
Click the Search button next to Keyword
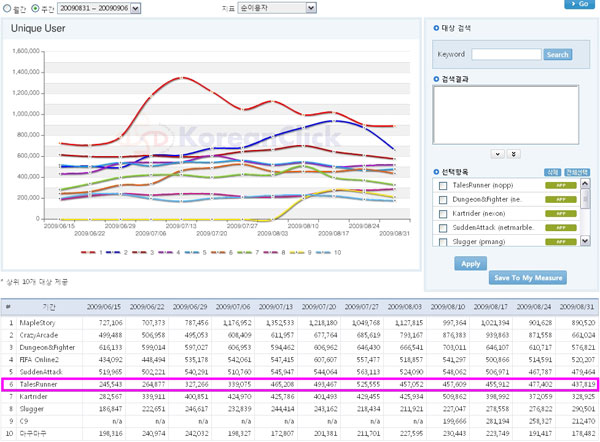point(557,54)
